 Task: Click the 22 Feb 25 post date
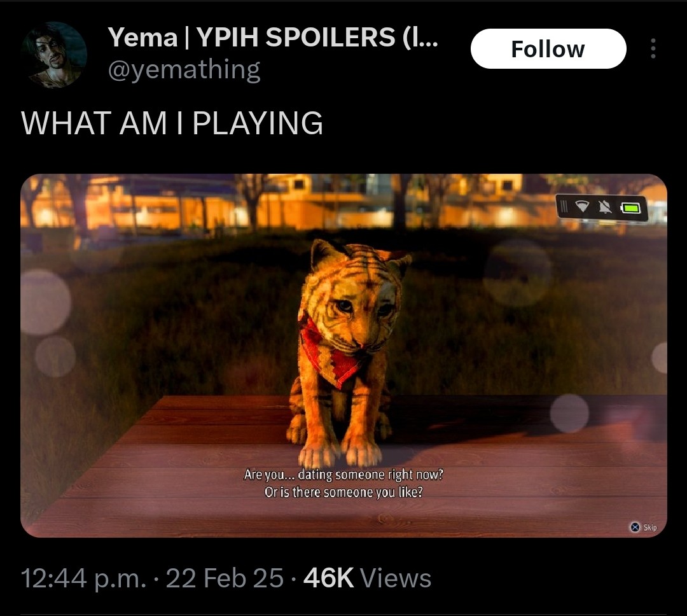tap(225, 578)
